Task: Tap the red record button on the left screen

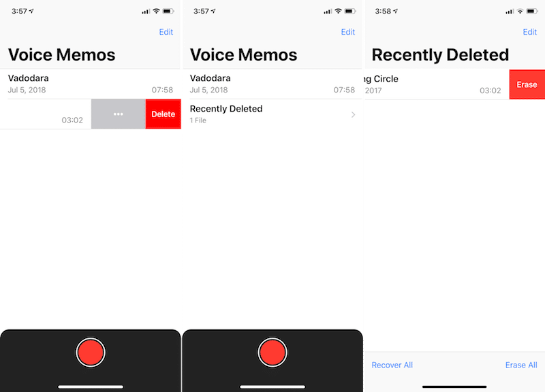Action: (91, 352)
